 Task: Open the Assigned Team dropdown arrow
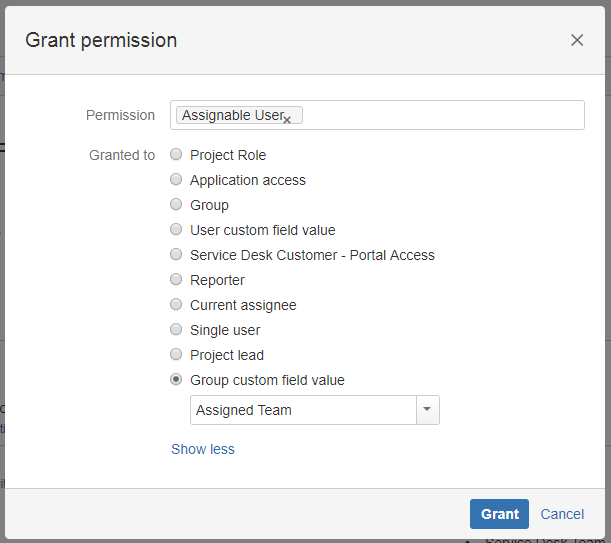[428, 410]
